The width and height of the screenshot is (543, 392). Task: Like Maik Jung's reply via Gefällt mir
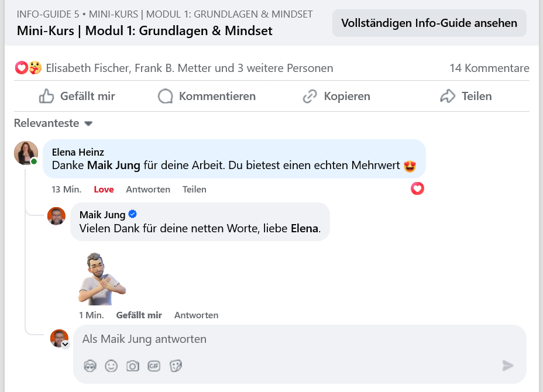(139, 315)
